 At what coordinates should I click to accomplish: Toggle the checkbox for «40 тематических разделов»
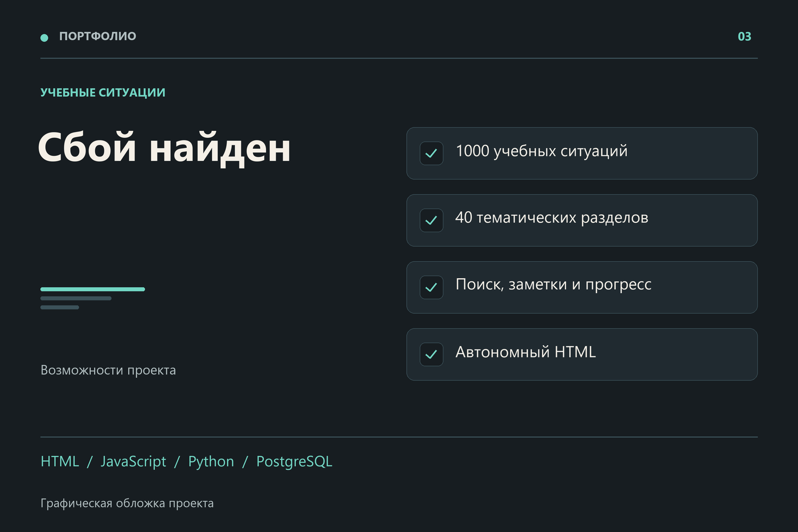coord(431,220)
